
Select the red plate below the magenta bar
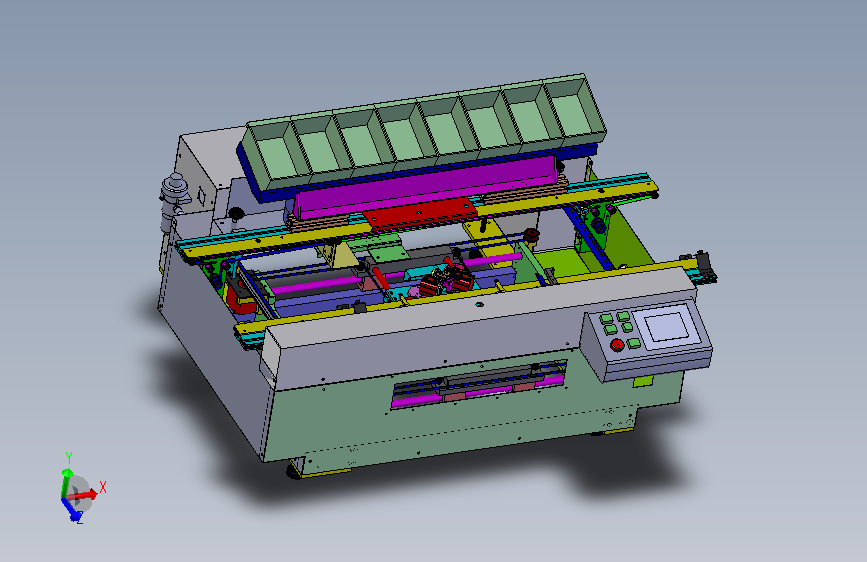tap(420, 215)
